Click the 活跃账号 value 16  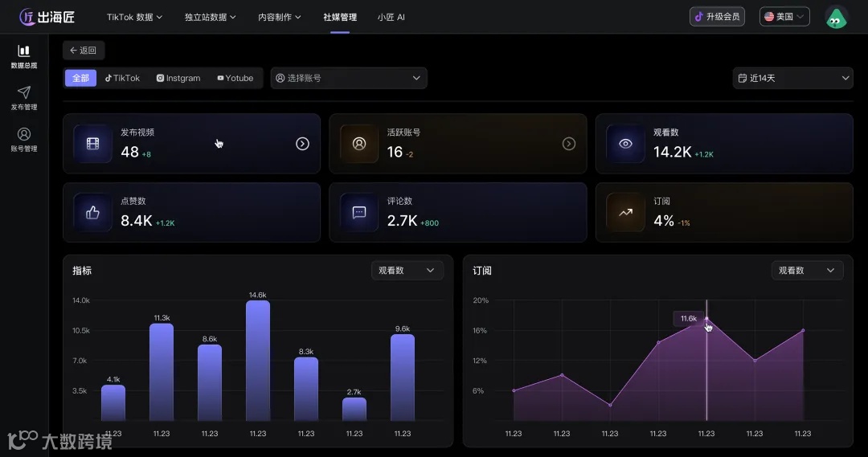(x=395, y=152)
